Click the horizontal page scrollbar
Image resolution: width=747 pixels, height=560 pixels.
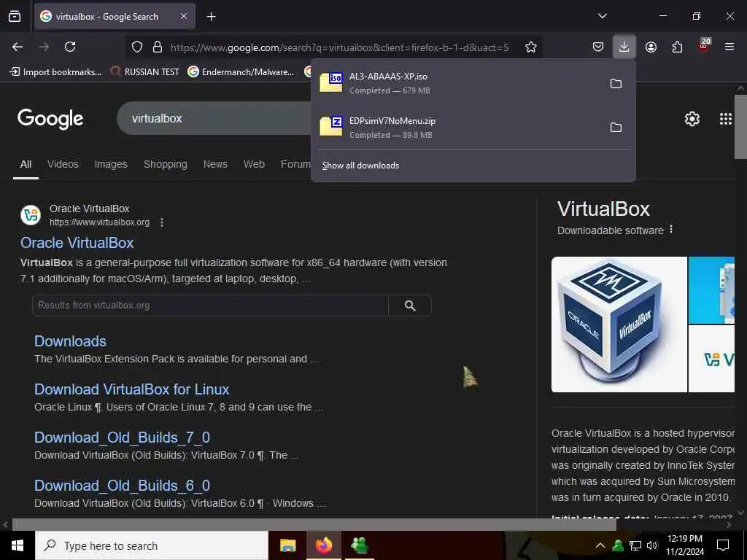click(314, 525)
